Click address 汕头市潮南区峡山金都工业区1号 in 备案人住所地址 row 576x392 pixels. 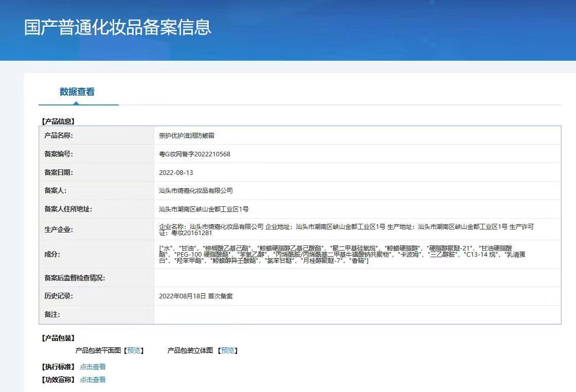[x=204, y=209]
